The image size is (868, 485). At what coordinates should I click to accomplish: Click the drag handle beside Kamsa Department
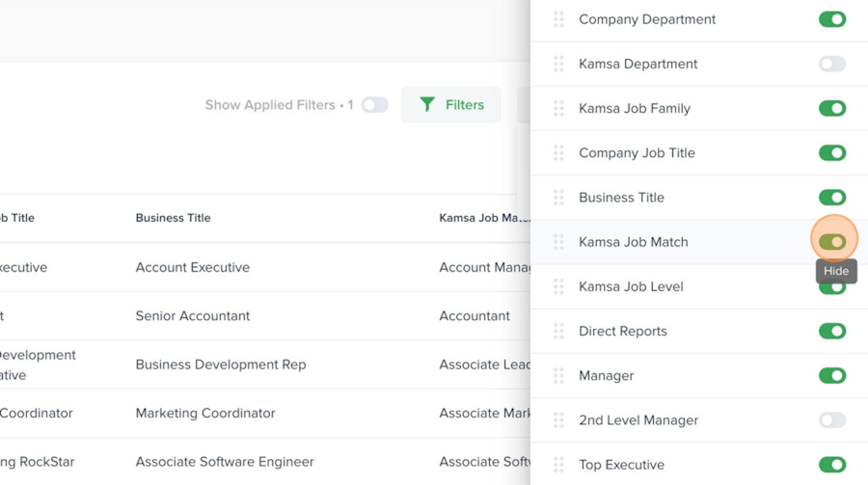point(558,64)
